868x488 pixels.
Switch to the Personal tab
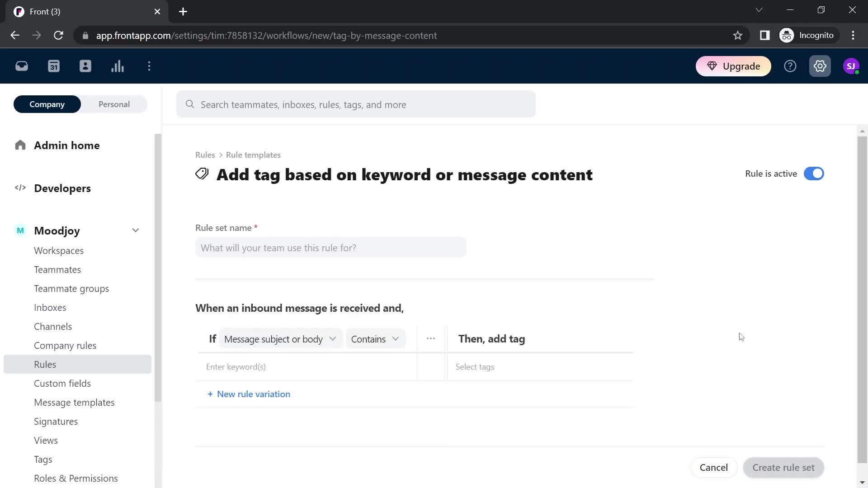coord(114,104)
